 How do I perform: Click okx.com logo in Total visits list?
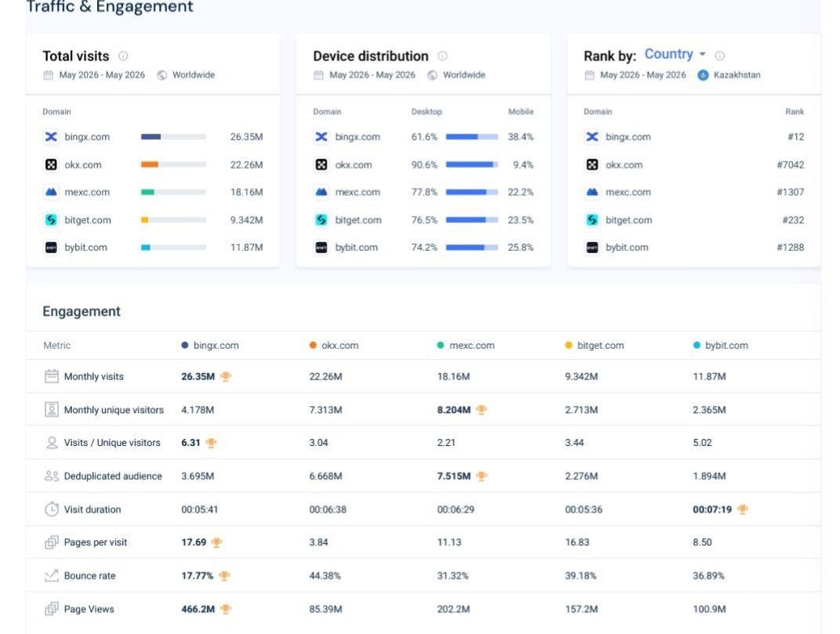pos(51,165)
